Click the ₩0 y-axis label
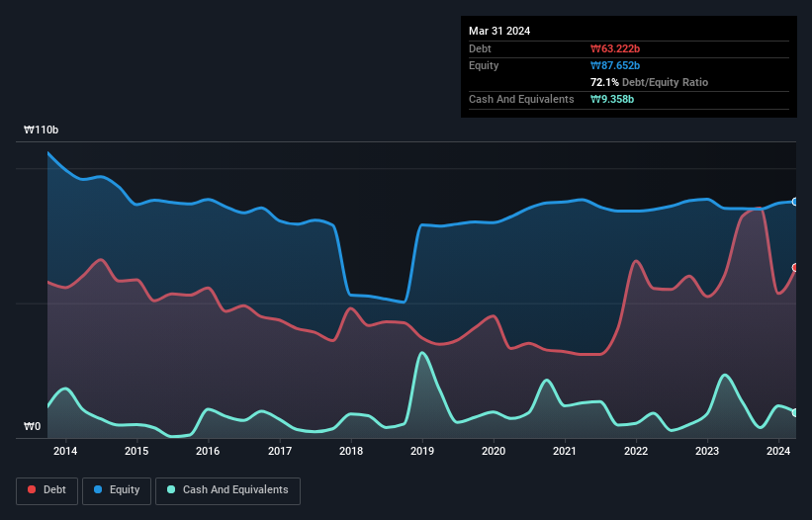This screenshot has width=812, height=520. point(32,427)
